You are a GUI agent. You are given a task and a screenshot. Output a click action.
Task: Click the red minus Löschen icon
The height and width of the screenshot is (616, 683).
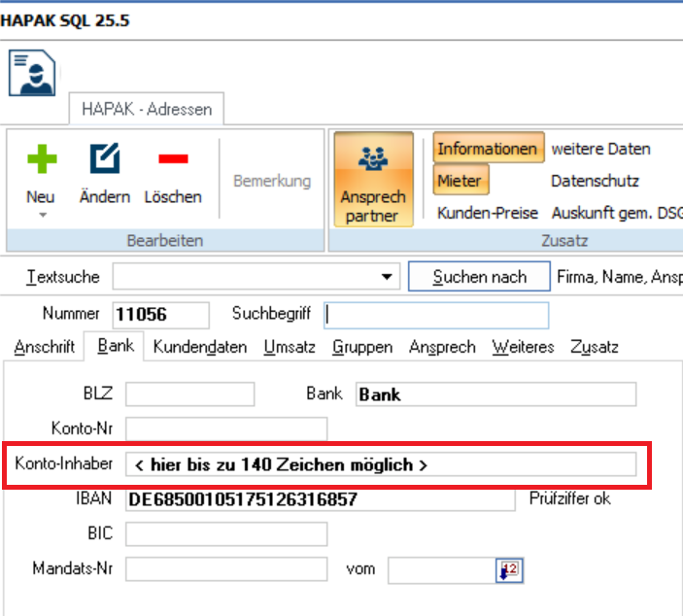point(172,159)
